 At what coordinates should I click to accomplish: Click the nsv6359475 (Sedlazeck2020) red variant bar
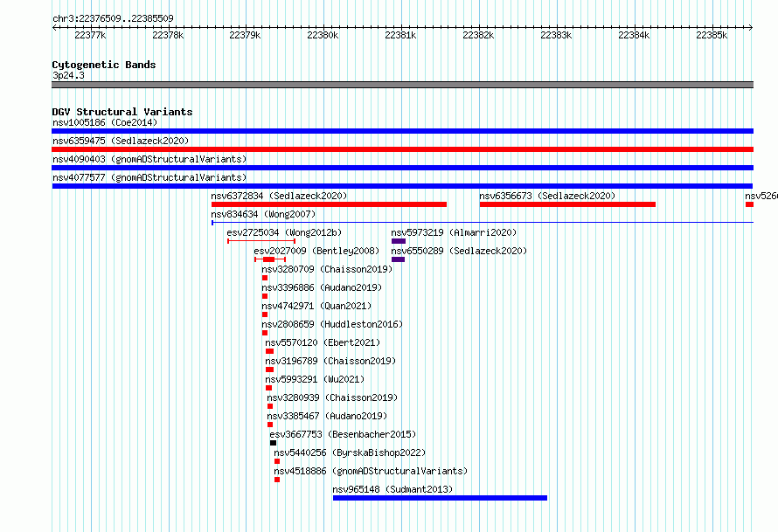402,149
